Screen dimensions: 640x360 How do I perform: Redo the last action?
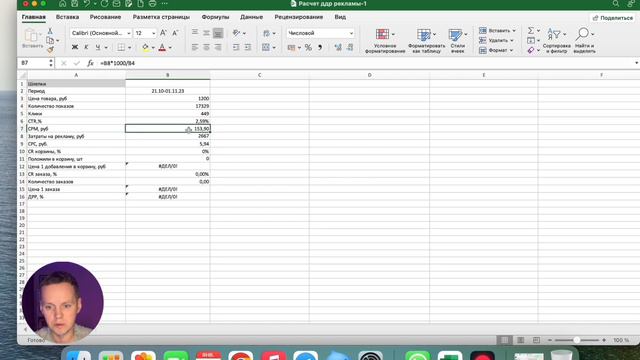(x=104, y=4)
